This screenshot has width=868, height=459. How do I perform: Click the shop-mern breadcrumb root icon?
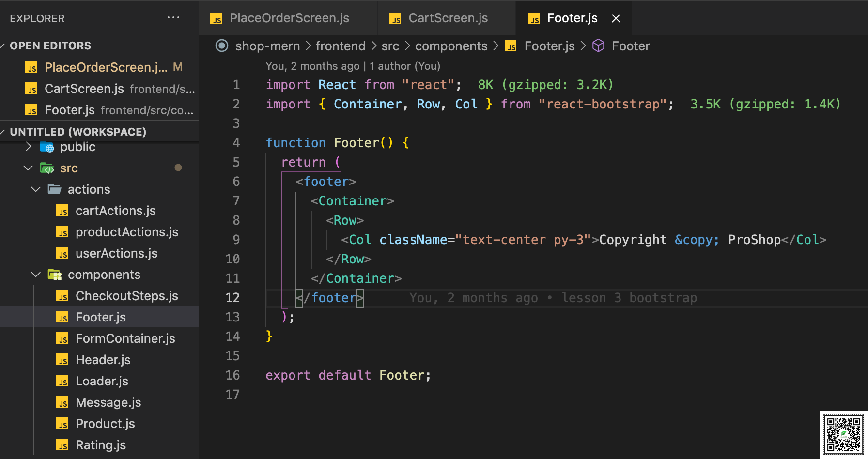[x=222, y=46]
